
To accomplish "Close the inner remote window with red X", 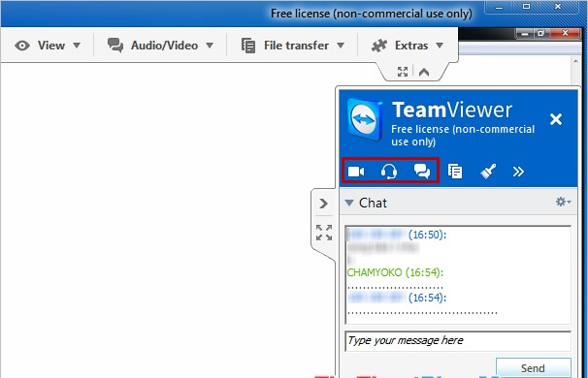I will tap(565, 33).
